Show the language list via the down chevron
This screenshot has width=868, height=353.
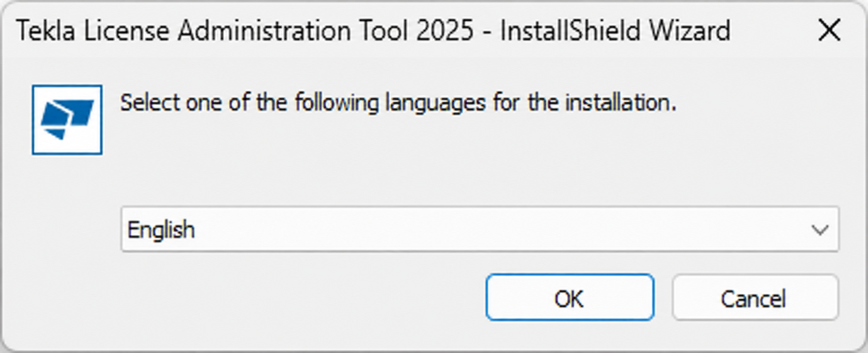819,230
